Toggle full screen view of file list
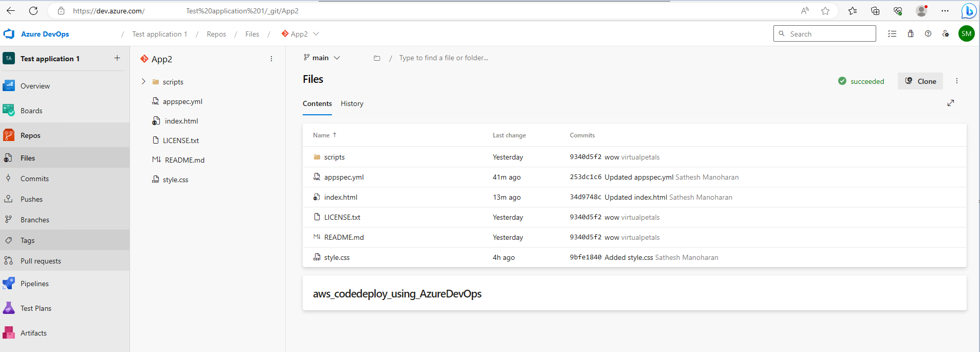 pyautogui.click(x=951, y=103)
